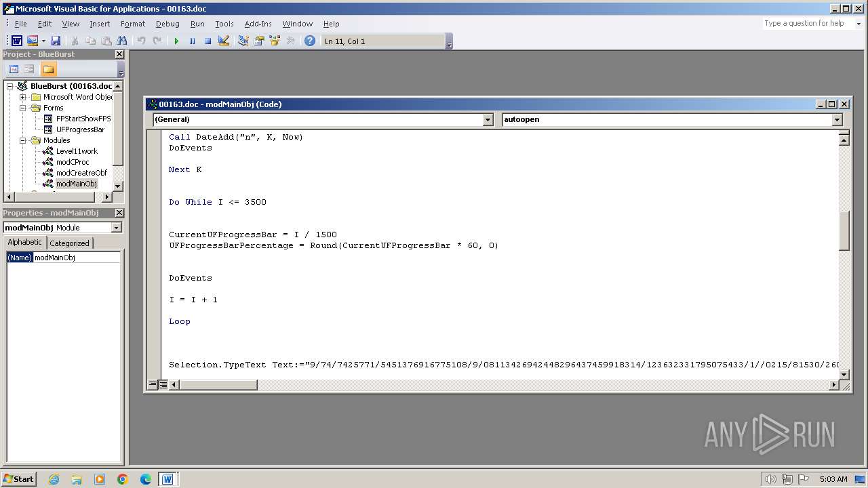Click the Cut scissors icon
Image resolution: width=868 pixels, height=488 pixels.
(x=75, y=41)
